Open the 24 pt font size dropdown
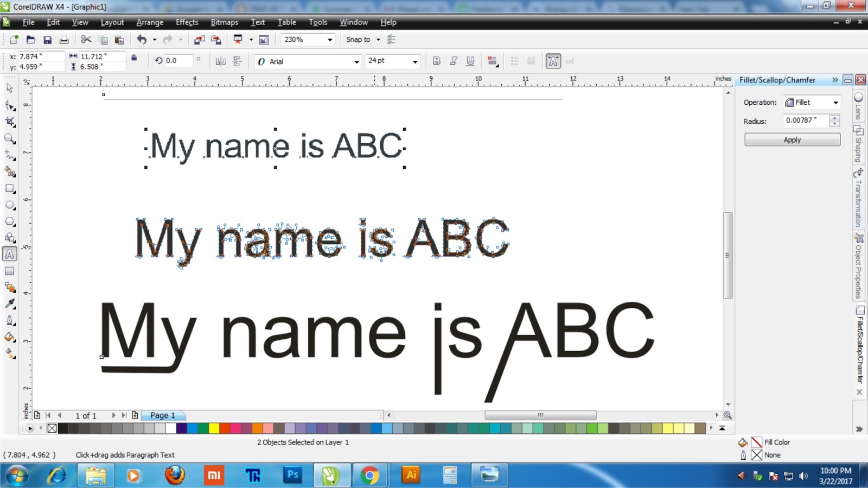The height and width of the screenshot is (488, 868). pos(415,61)
